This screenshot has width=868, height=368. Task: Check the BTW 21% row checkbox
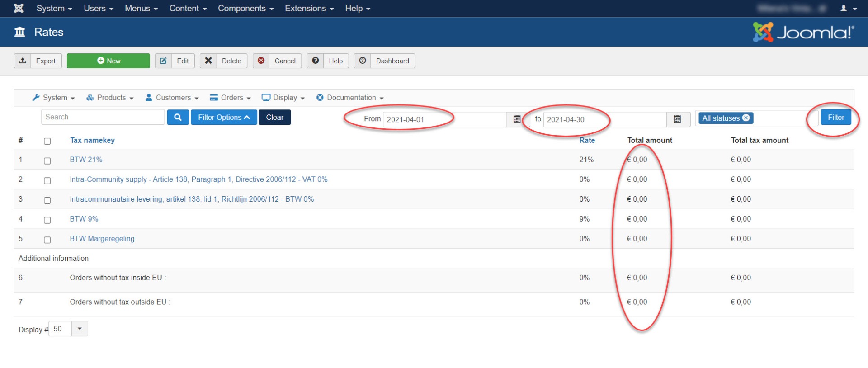pos(47,161)
